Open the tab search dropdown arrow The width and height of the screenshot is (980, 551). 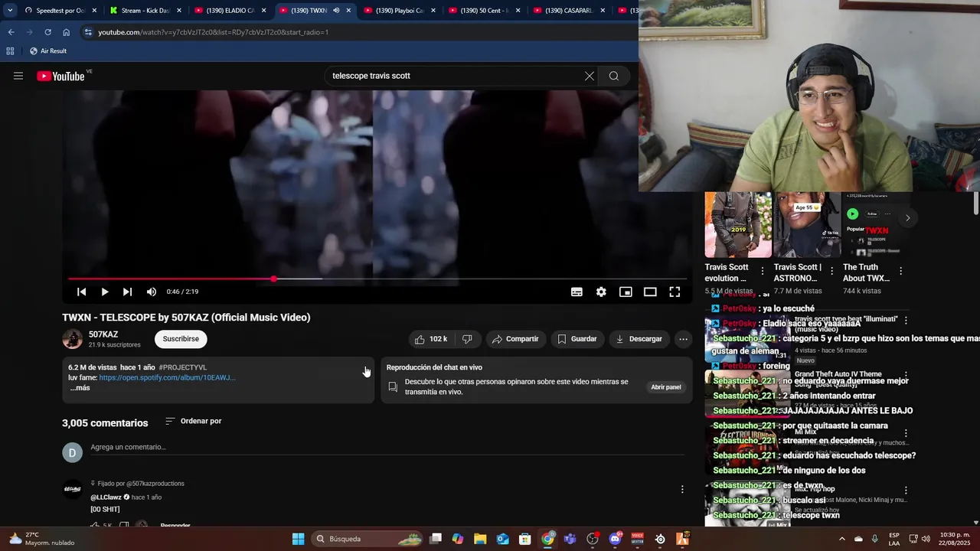pos(9,10)
